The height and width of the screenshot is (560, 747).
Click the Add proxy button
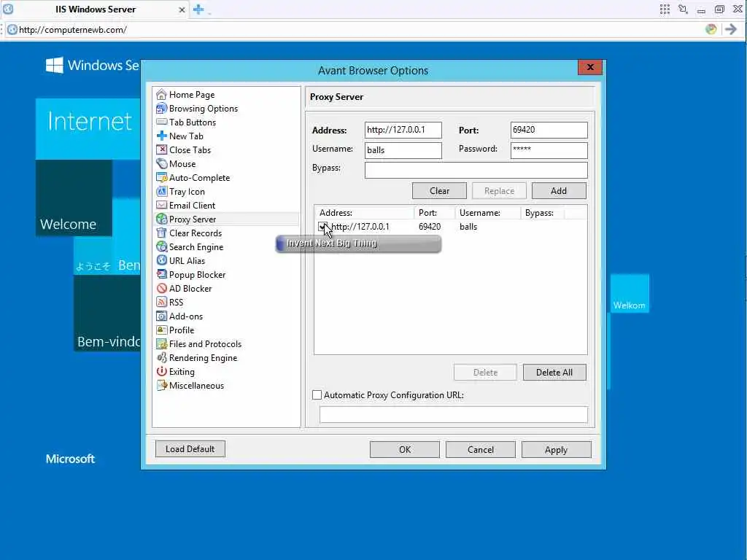click(559, 190)
